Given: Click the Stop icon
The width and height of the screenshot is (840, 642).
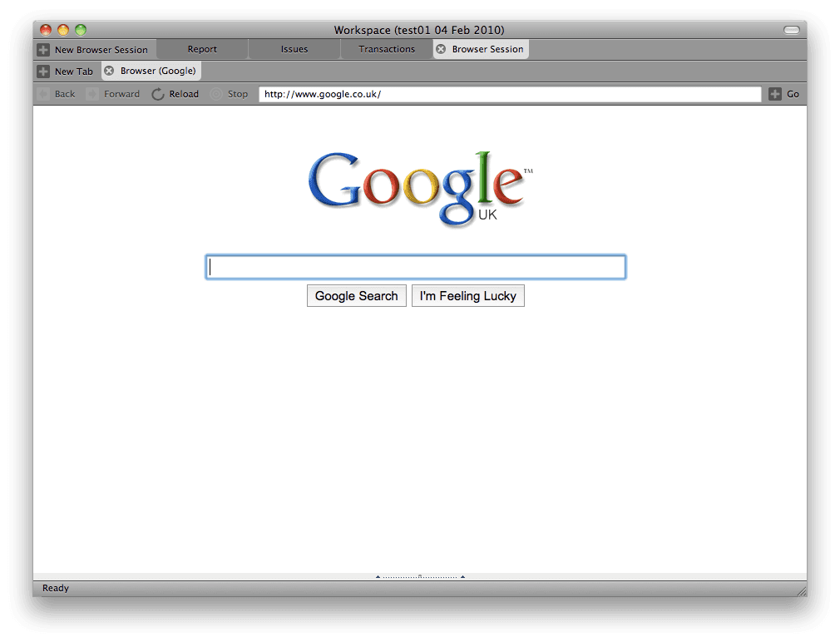Looking at the screenshot, I should [216, 94].
